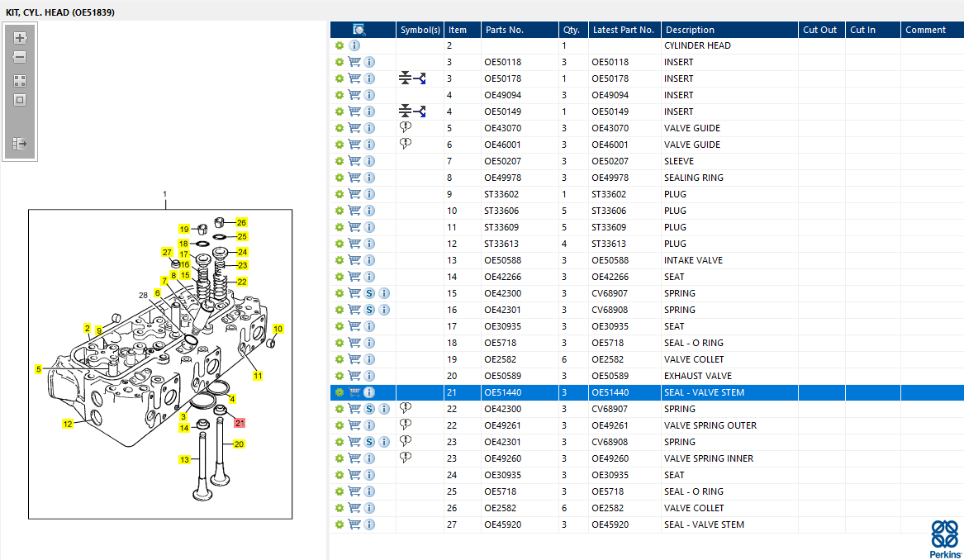Image resolution: width=964 pixels, height=560 pixels.
Task: Select callout 20 in the diagram
Action: 240,444
